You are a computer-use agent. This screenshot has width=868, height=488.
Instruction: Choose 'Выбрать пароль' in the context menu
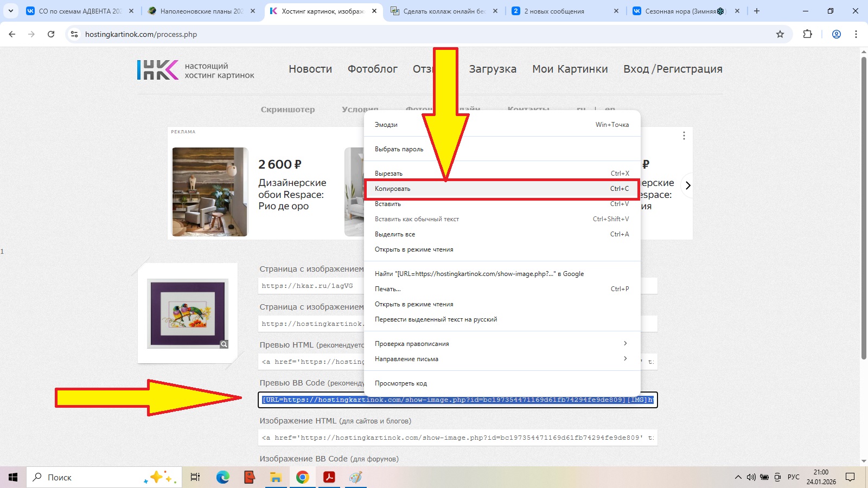(x=502, y=149)
